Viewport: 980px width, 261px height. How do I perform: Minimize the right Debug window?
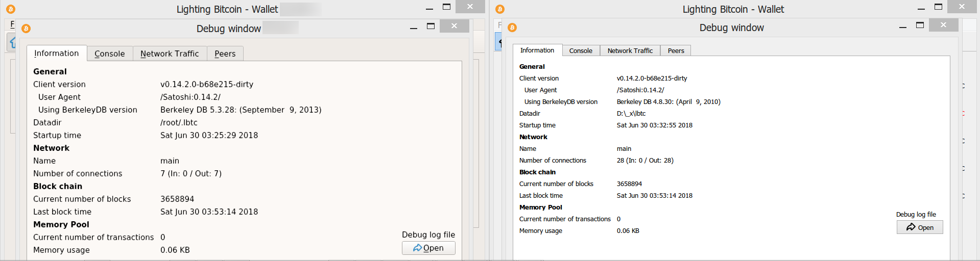point(903,27)
